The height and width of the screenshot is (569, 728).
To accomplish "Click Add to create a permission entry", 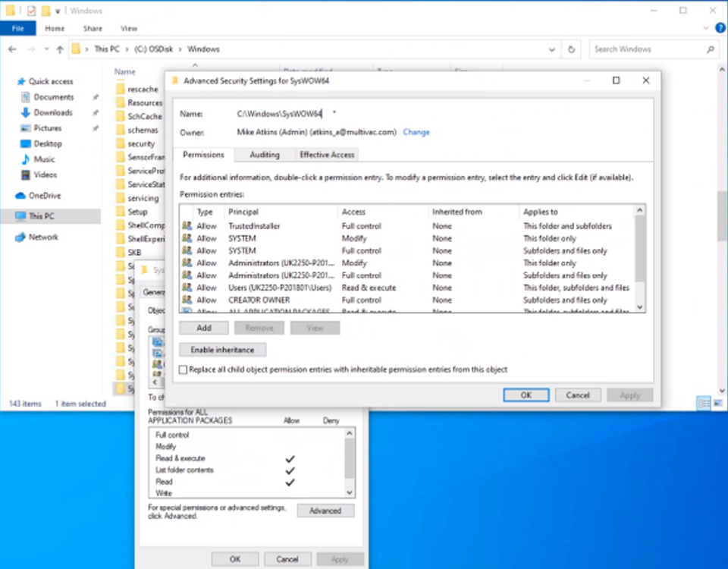I will tap(204, 329).
